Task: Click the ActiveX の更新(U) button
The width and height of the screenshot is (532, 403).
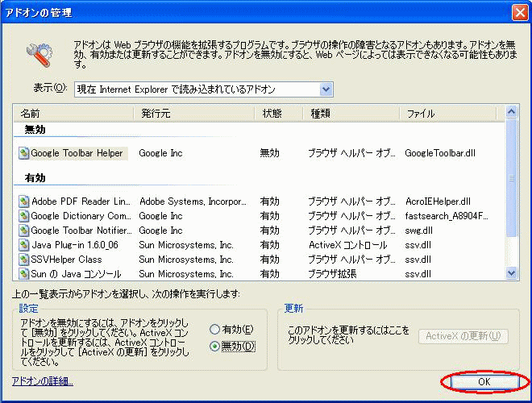Action: [x=463, y=336]
